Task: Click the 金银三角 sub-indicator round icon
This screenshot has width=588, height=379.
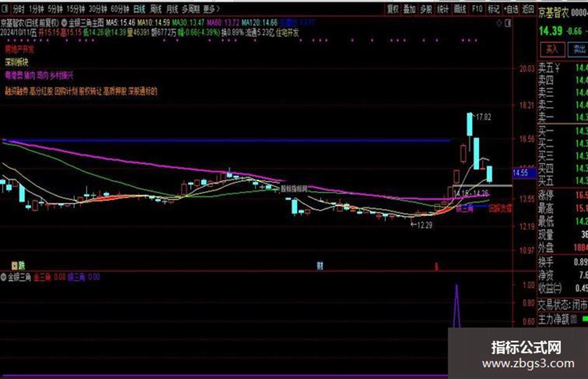Action: click(x=4, y=278)
